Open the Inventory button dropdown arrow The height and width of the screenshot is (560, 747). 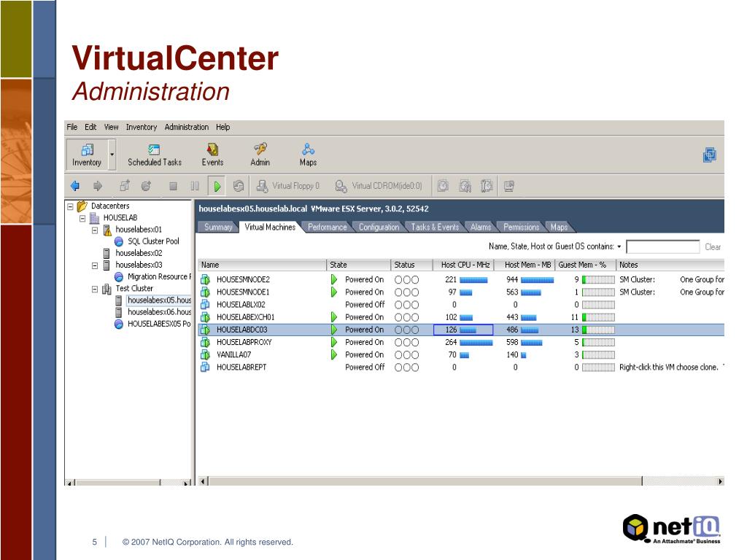point(112,155)
